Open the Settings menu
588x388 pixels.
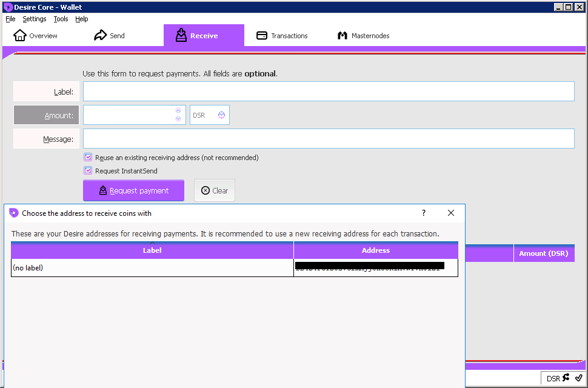coord(34,19)
